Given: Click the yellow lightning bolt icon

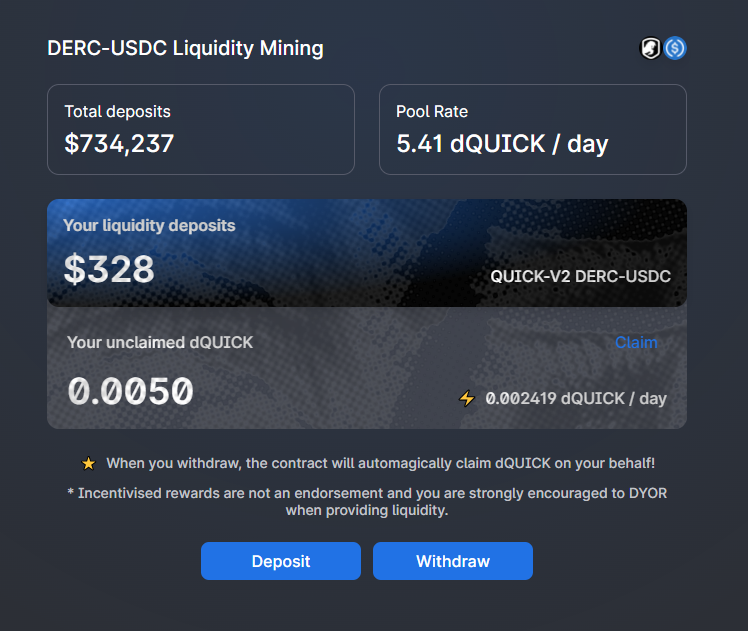Looking at the screenshot, I should tap(467, 398).
